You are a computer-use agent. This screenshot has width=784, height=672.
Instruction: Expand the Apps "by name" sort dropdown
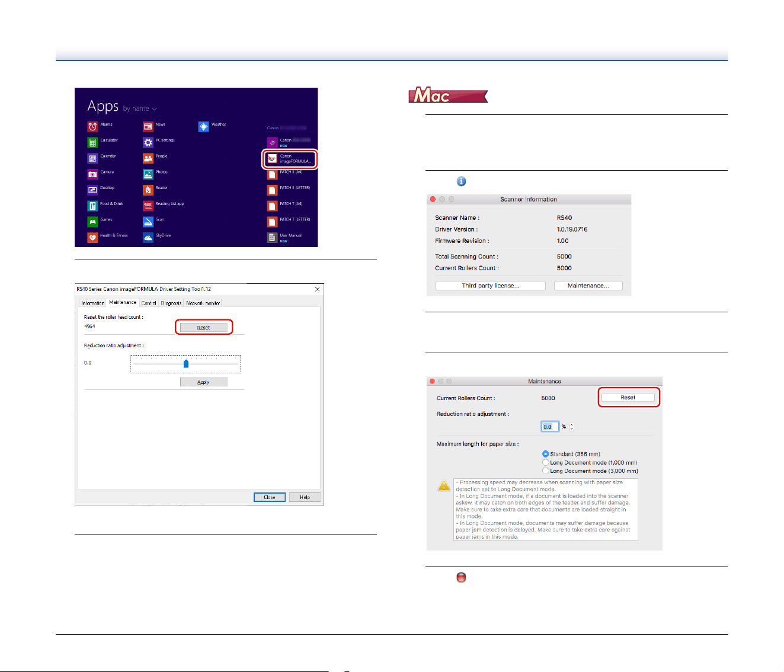coord(140,108)
